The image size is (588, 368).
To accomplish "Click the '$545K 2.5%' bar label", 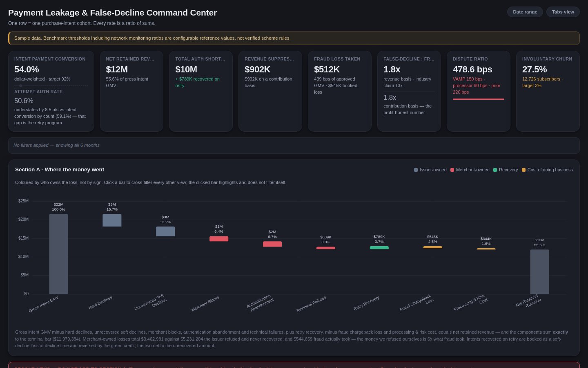I will (x=433, y=239).
